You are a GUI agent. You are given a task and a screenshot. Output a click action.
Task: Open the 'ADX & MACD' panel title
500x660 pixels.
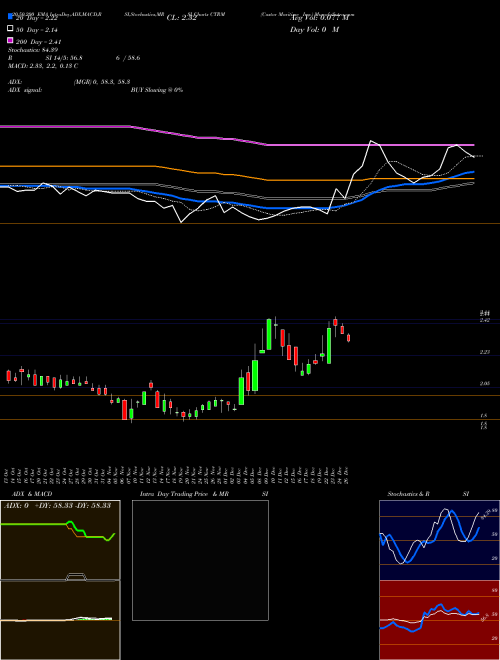point(32,494)
